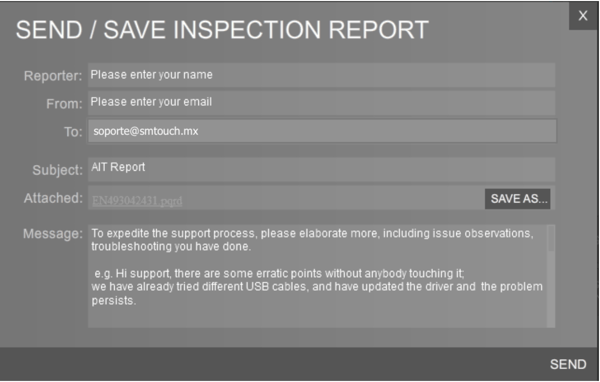Click the Message scrollbar thumb
Screen dimensions: 600x382
[551, 238]
